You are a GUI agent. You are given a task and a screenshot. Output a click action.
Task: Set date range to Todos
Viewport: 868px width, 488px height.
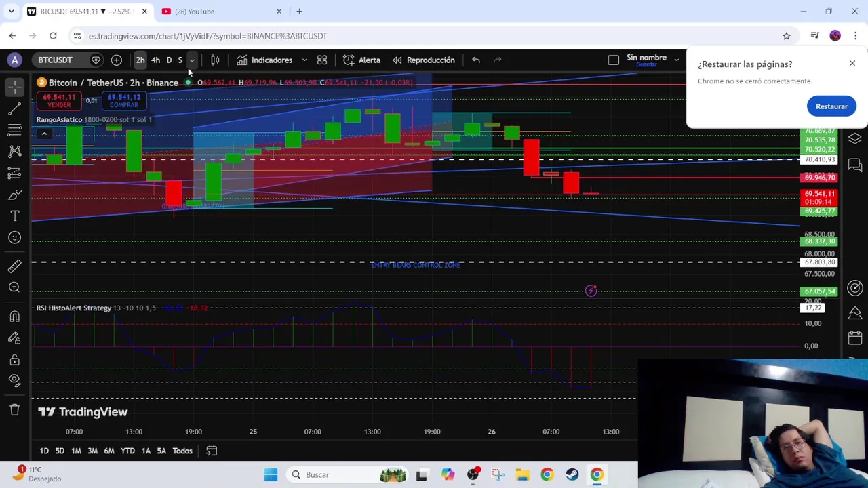coord(182,451)
